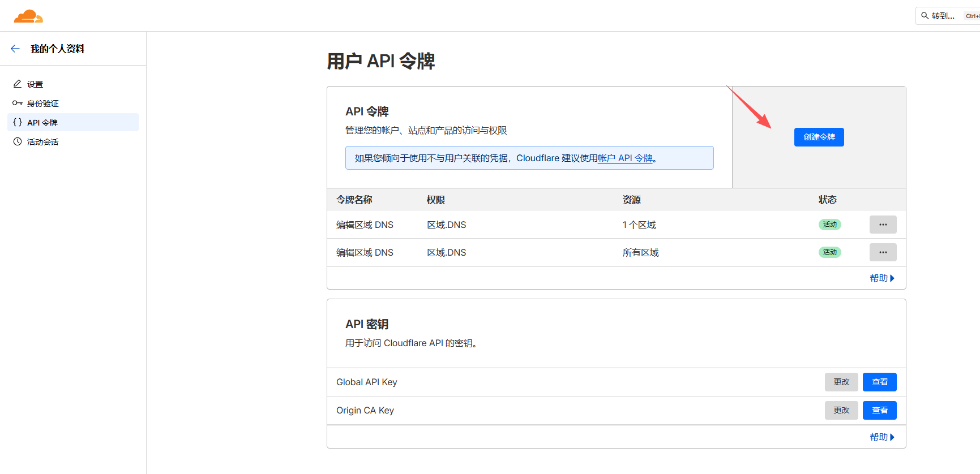The image size is (980, 474).
Task: Click the 资源 column header
Action: 632,200
